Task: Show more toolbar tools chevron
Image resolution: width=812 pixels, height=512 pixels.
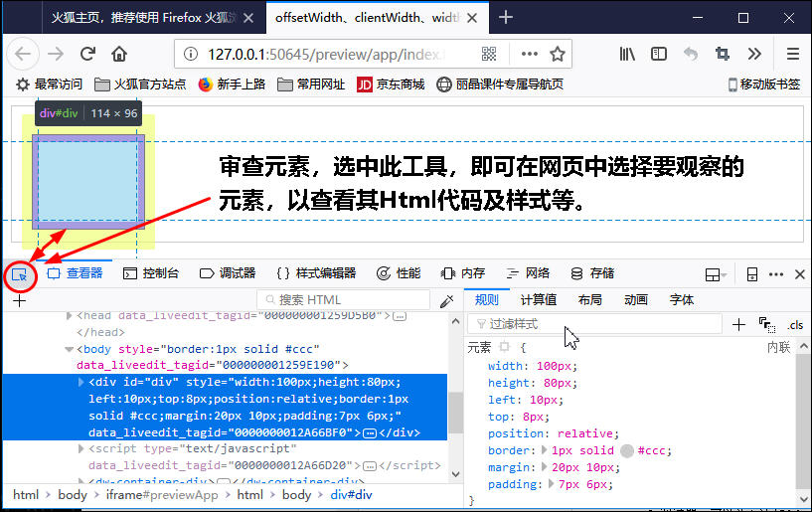Action: coord(754,54)
